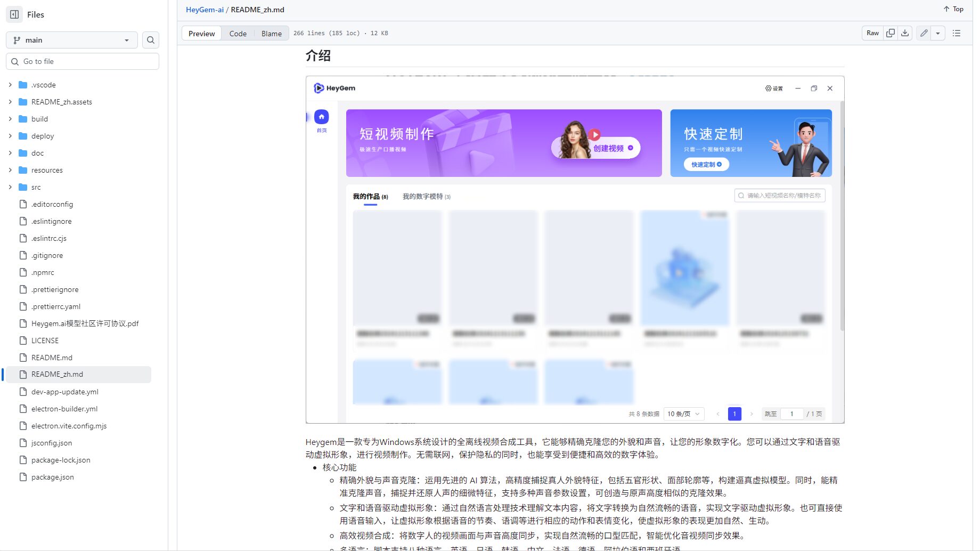
Task: Switch to the Blame tab
Action: coord(271,33)
